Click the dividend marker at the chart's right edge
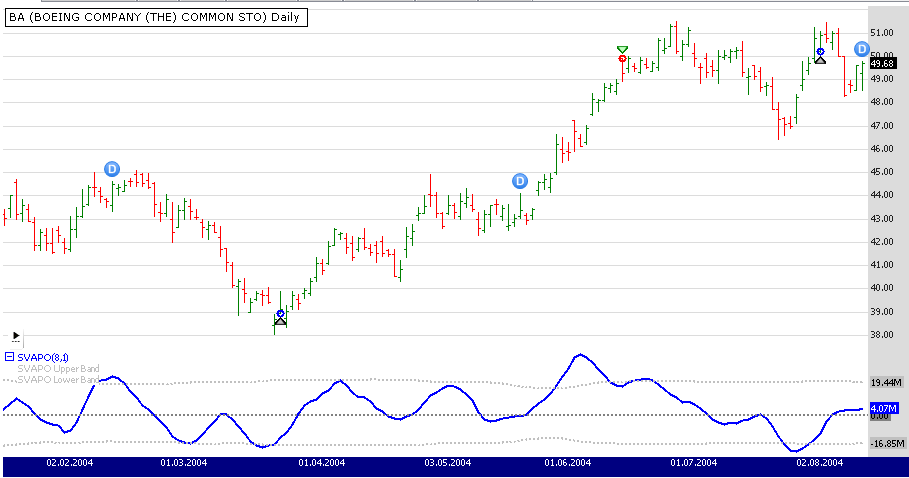This screenshot has width=909, height=478. pyautogui.click(x=861, y=48)
